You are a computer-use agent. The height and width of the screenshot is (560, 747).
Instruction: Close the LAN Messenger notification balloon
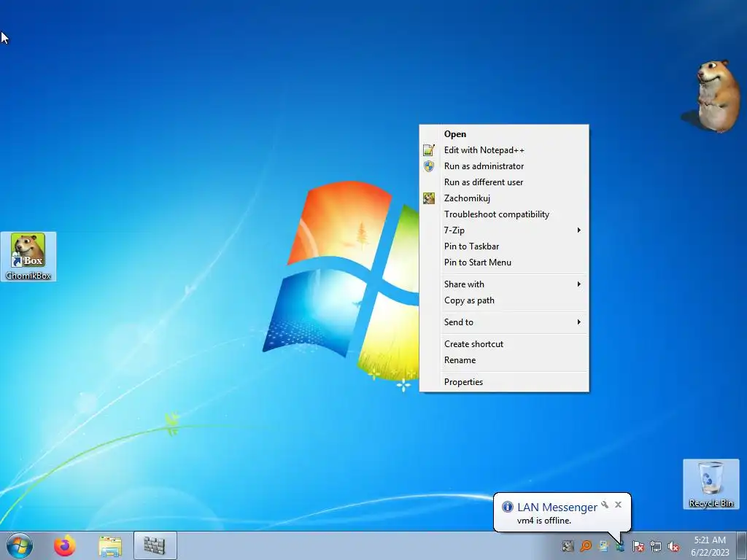pyautogui.click(x=618, y=505)
